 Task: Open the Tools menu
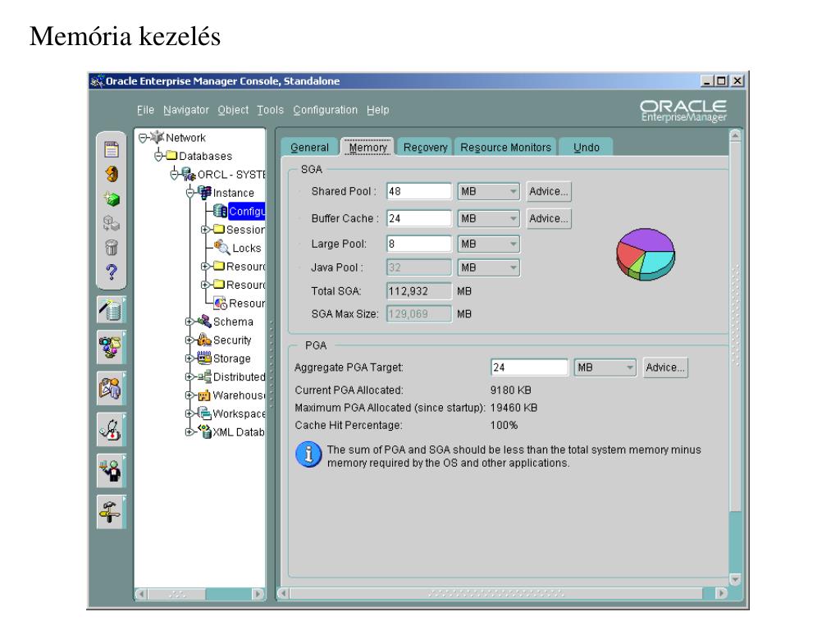click(270, 110)
